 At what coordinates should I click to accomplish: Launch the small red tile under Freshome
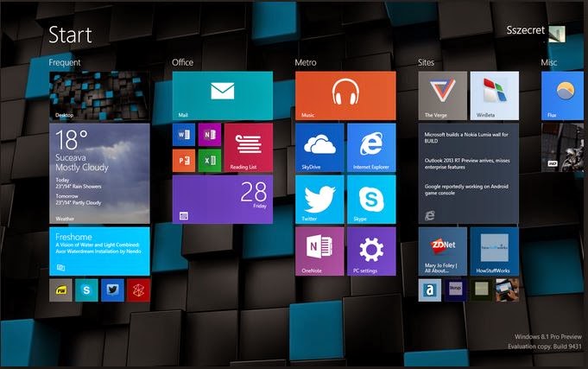(138, 290)
